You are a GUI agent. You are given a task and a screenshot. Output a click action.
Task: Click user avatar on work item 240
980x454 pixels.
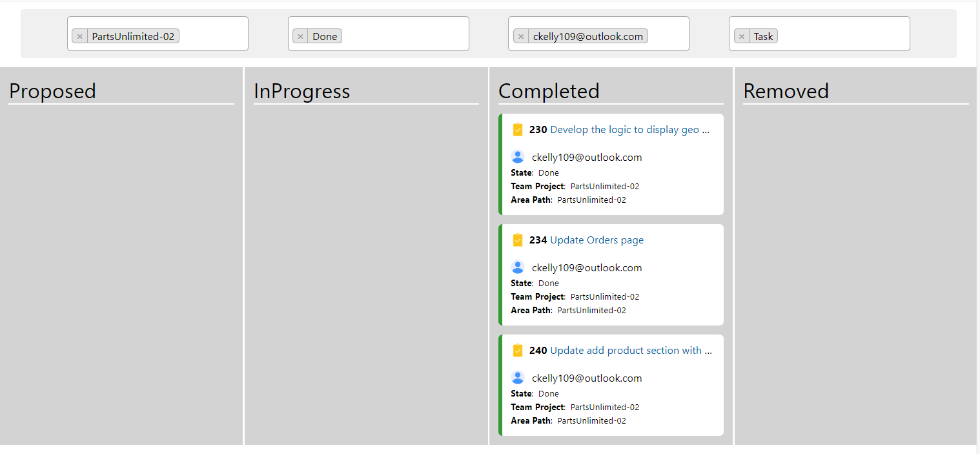[518, 378]
